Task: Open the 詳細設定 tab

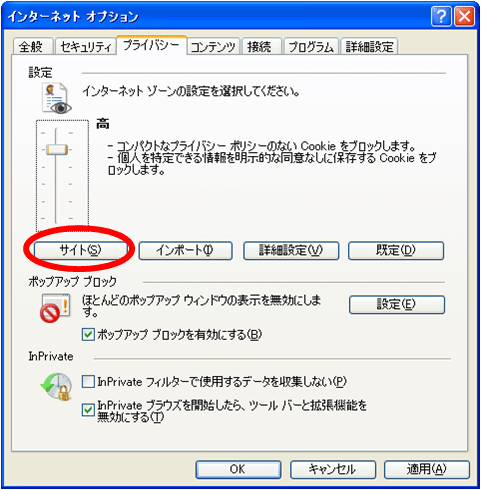Action: tap(369, 46)
